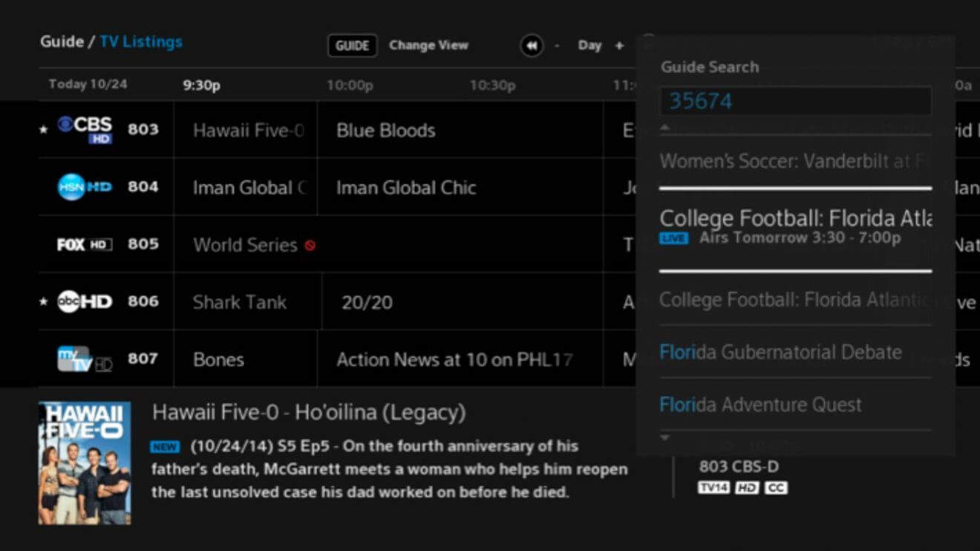Select Action News at 10 on PHL17

460,359
